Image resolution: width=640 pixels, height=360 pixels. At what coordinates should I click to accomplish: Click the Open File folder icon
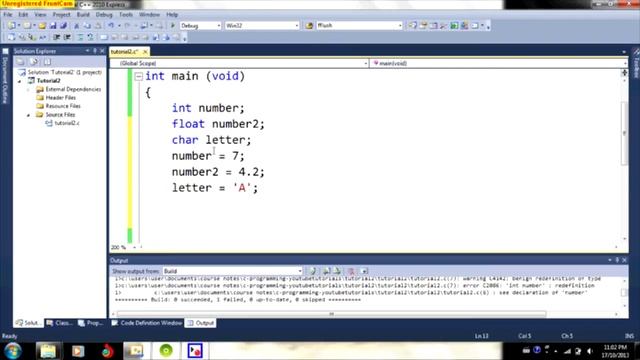(42, 26)
